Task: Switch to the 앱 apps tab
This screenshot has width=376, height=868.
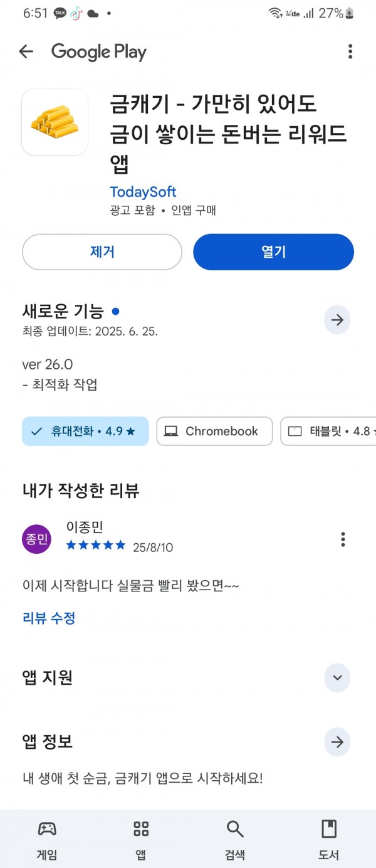Action: coord(141,839)
